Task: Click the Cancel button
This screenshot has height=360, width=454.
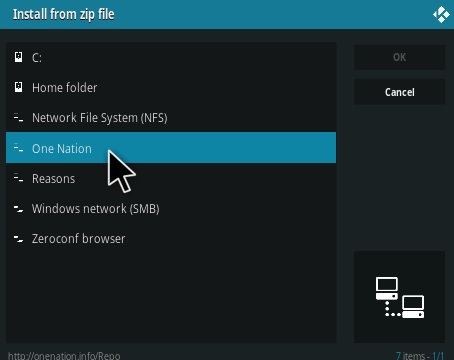Action: (399, 92)
